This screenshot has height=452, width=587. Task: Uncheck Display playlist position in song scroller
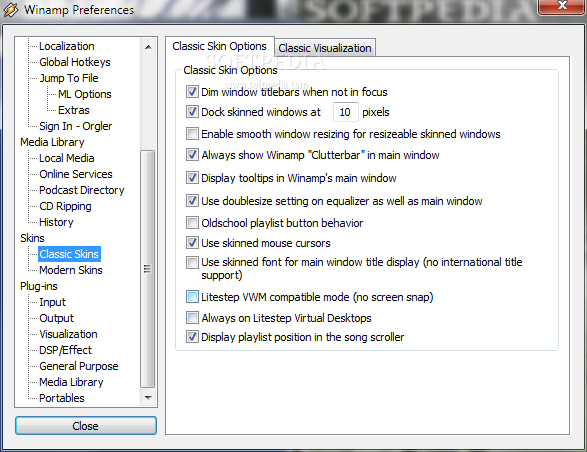(192, 337)
